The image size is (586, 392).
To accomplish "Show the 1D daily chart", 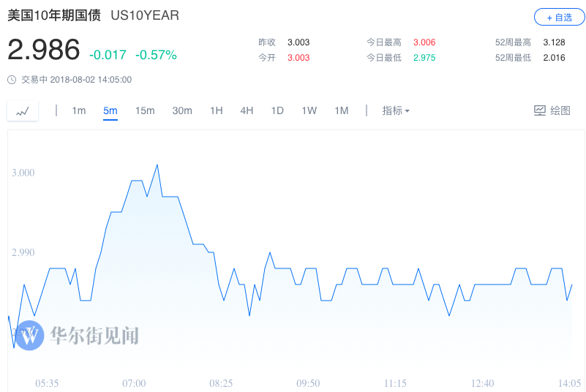I will 277,110.
